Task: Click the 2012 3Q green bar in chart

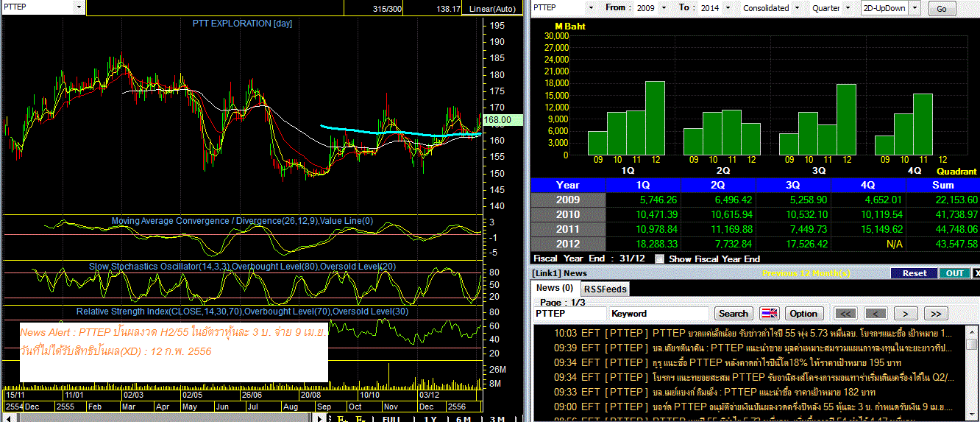Action: (846, 120)
